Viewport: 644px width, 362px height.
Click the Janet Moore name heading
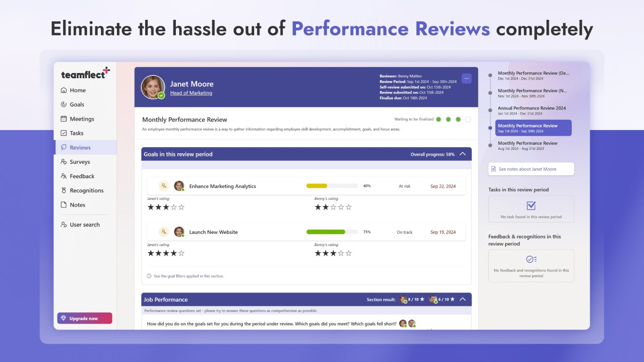pyautogui.click(x=192, y=84)
